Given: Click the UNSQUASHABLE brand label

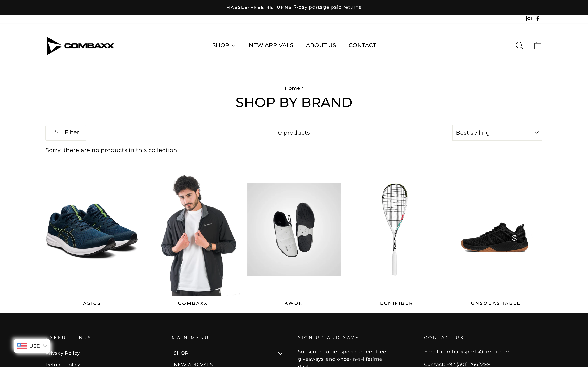Looking at the screenshot, I should (x=496, y=303).
